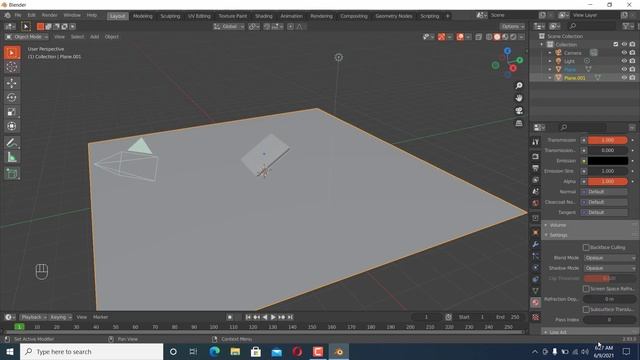Screen dimensions: 640x360
Task: Enable Screen Space Refraction checkbox
Action: point(586,289)
